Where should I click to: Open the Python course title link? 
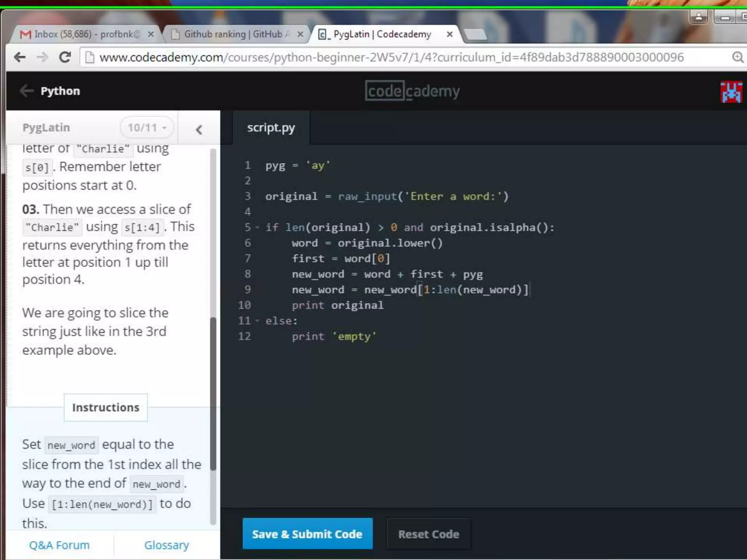pyautogui.click(x=60, y=91)
